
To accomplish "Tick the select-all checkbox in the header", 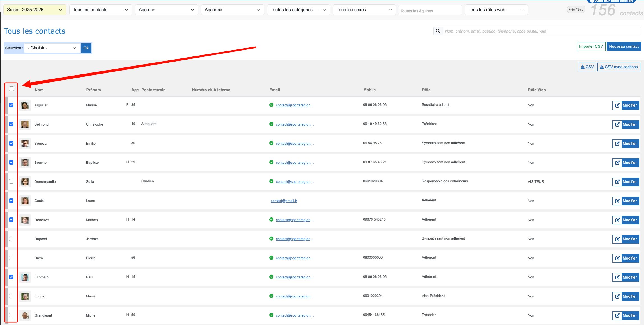I will click(x=12, y=89).
